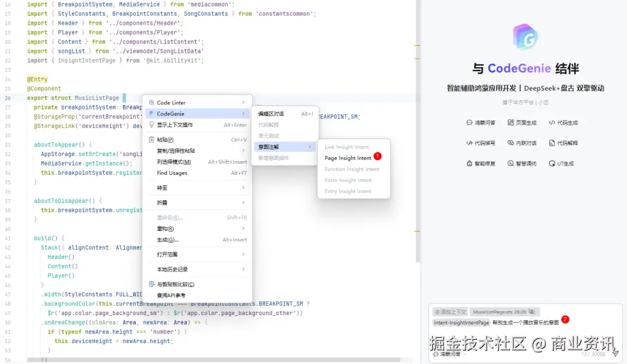The width and height of the screenshot is (627, 364).
Task: Click the 与 CodeGenie 结伴 heading
Action: pos(525,68)
